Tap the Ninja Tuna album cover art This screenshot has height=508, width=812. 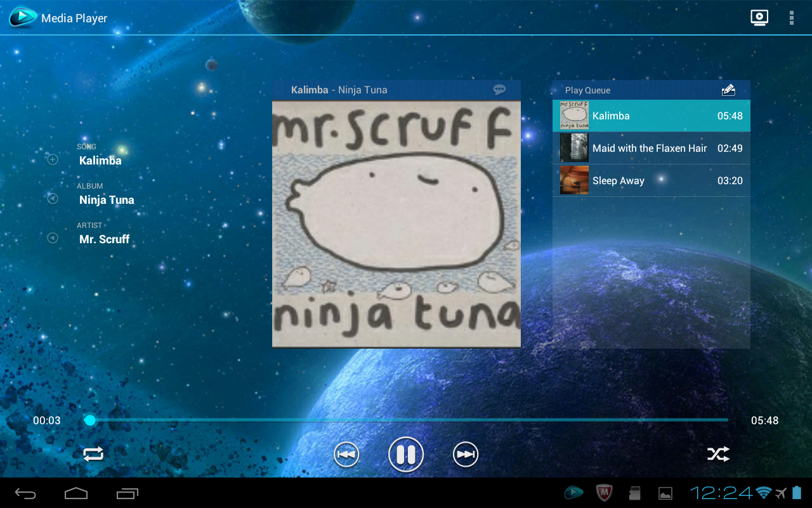click(396, 224)
